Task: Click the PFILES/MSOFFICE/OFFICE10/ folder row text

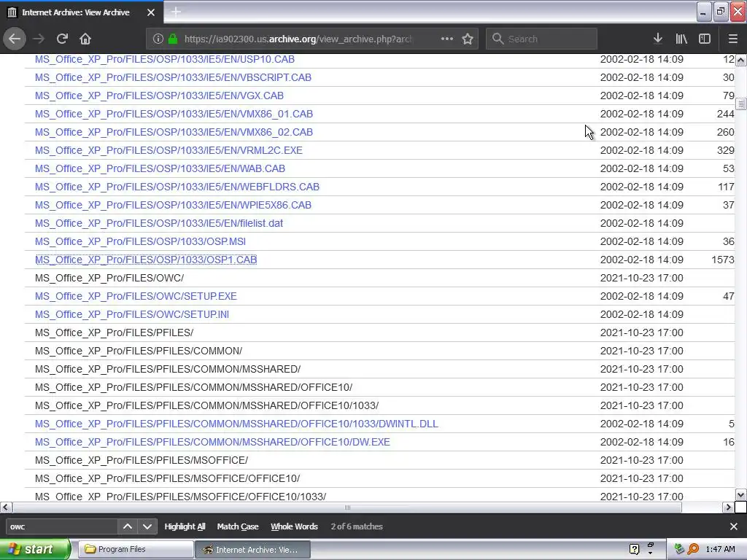Action: point(167,478)
